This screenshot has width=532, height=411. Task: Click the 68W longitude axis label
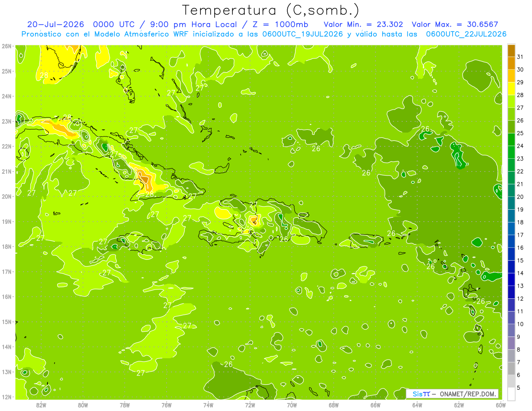333,405
